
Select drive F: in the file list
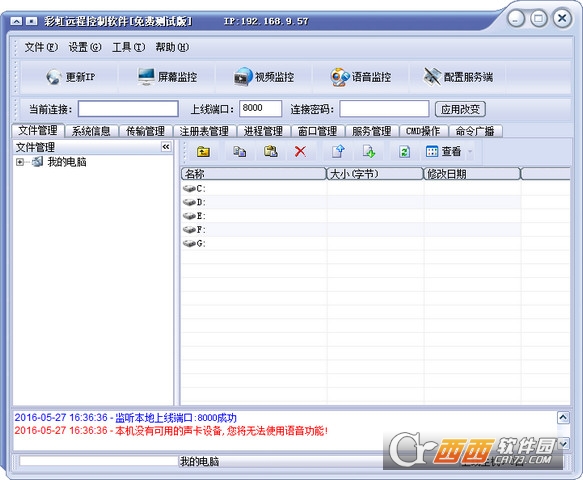(x=194, y=230)
